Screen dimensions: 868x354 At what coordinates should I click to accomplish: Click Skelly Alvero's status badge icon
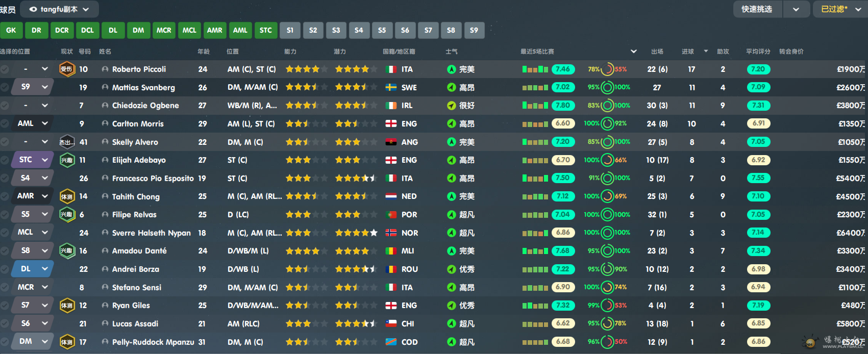click(67, 142)
